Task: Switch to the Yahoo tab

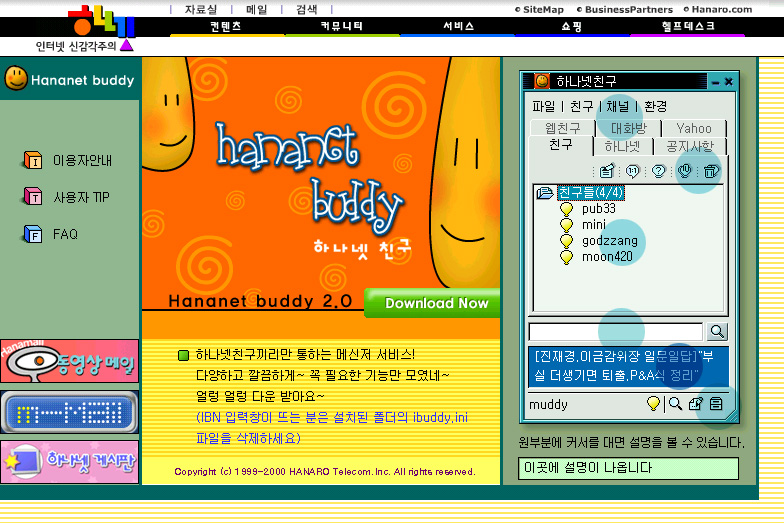Action: point(694,128)
